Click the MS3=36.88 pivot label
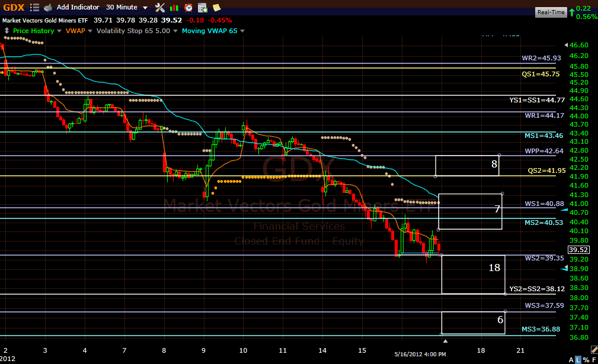598x364 pixels. coord(541,329)
